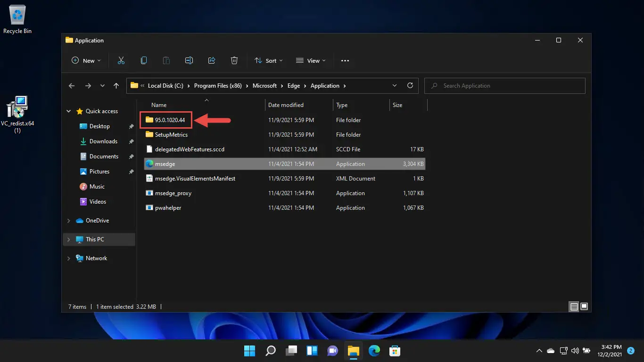Viewport: 644px width, 362px height.
Task: Open the New item dropdown
Action: point(86,60)
